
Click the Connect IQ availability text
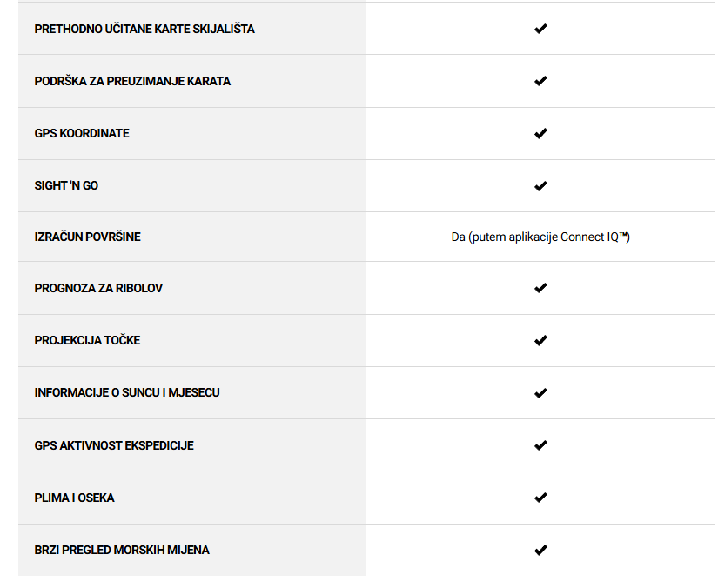click(x=540, y=237)
